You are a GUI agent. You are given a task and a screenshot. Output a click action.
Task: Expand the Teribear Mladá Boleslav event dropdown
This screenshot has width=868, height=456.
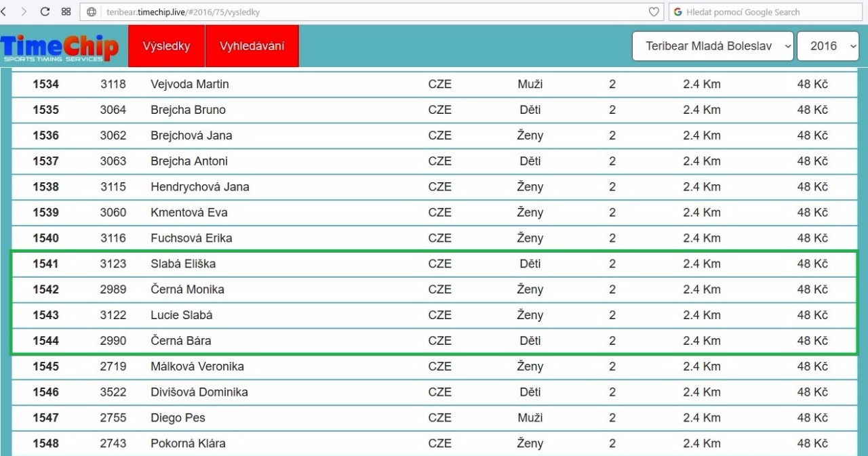coord(712,46)
